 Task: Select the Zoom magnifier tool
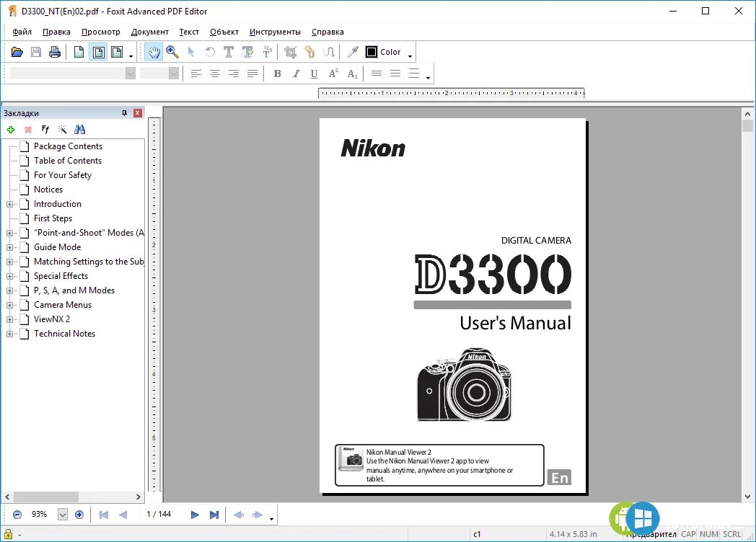point(172,52)
